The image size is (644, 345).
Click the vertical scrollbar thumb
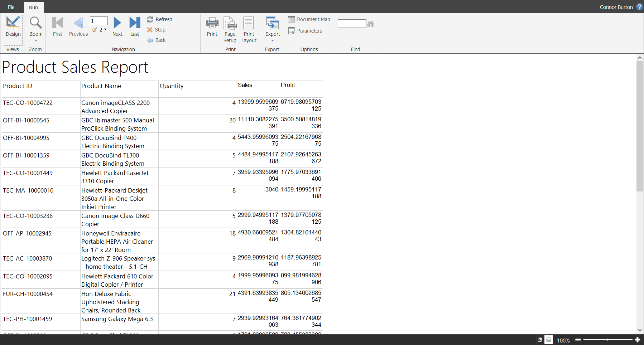click(x=640, y=126)
